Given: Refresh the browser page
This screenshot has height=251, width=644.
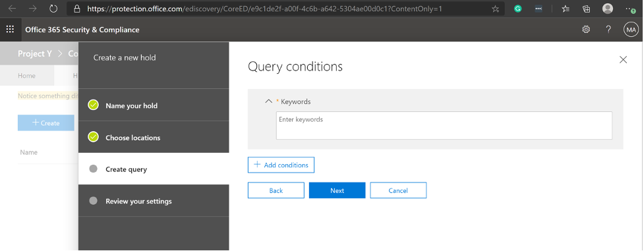Looking at the screenshot, I should [x=53, y=9].
